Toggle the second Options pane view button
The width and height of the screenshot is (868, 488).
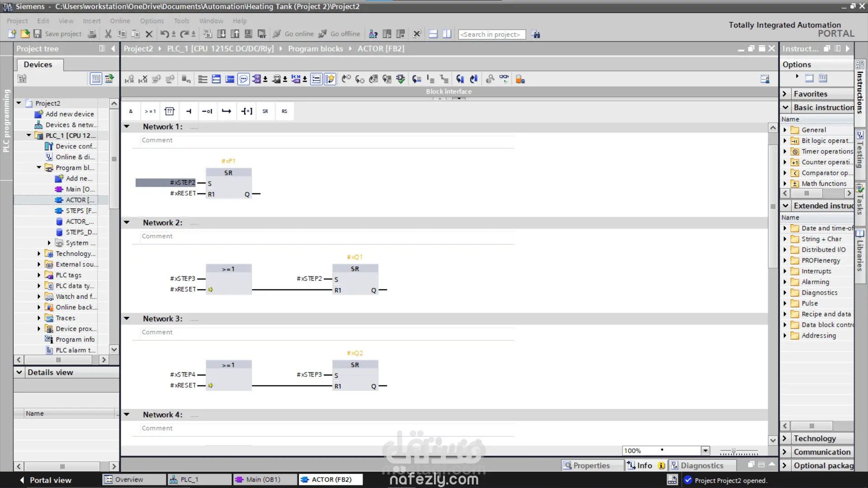pyautogui.click(x=823, y=78)
